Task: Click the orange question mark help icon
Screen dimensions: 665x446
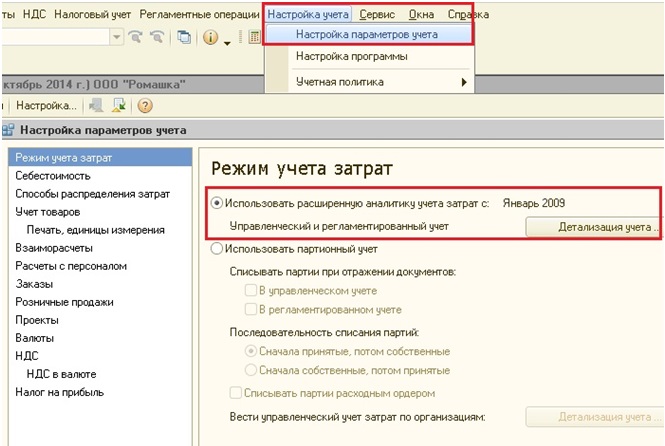Action: (x=145, y=105)
